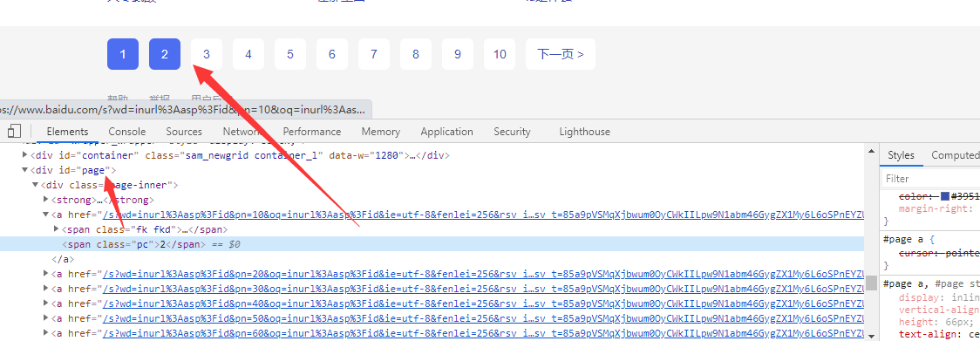Expand the strong element node
The width and height of the screenshot is (980, 341).
45,200
